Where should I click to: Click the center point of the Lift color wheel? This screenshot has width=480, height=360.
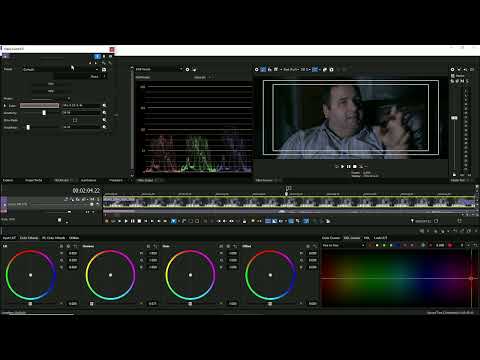[x=31, y=275]
